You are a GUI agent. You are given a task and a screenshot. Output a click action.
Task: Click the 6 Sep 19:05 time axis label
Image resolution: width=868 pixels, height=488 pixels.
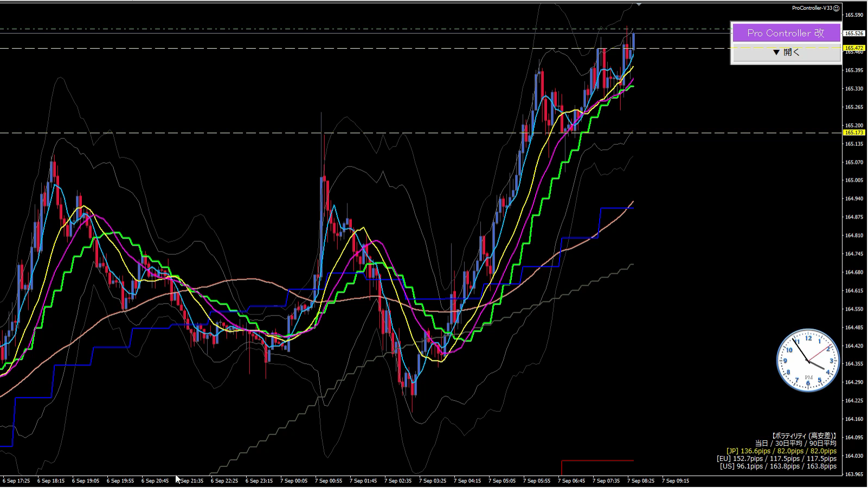(86, 481)
